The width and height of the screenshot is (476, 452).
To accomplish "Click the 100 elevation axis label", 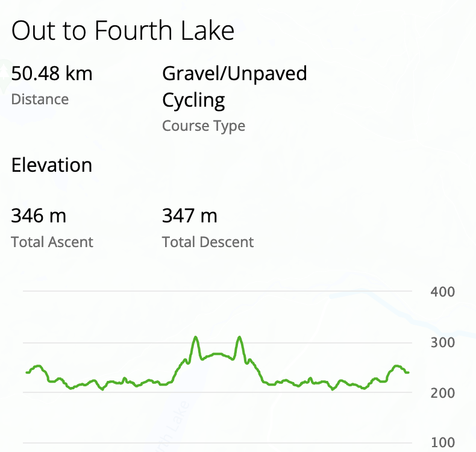I will 443,443.
